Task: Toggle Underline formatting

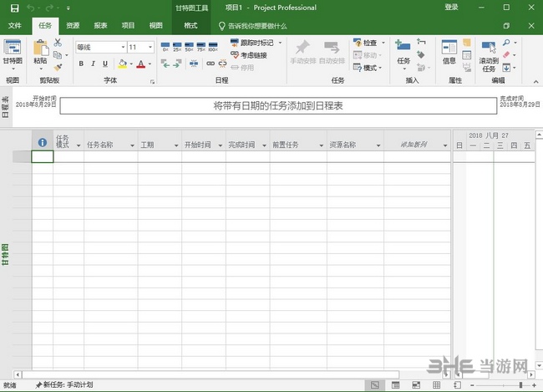Action: click(x=105, y=64)
